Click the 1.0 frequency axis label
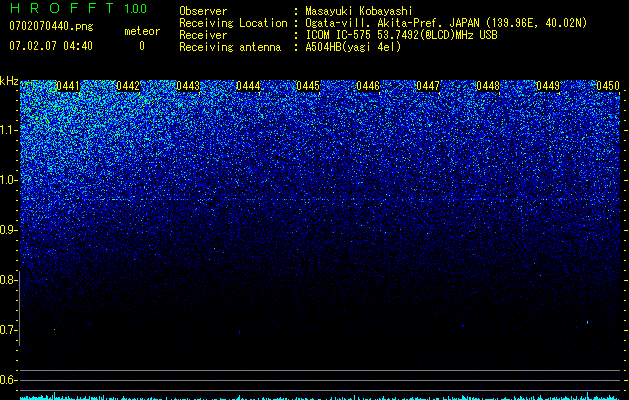629x400 pixels. tap(8, 180)
